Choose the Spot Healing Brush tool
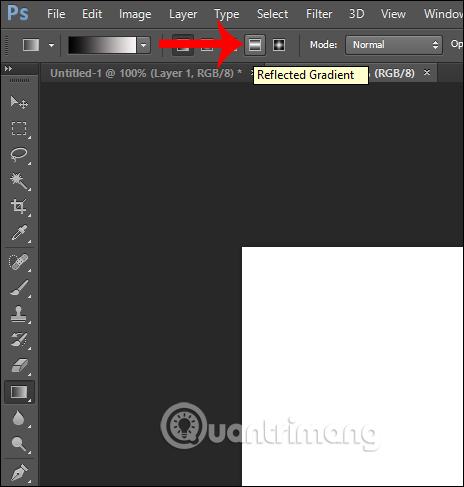This screenshot has width=464, height=487. point(19,262)
